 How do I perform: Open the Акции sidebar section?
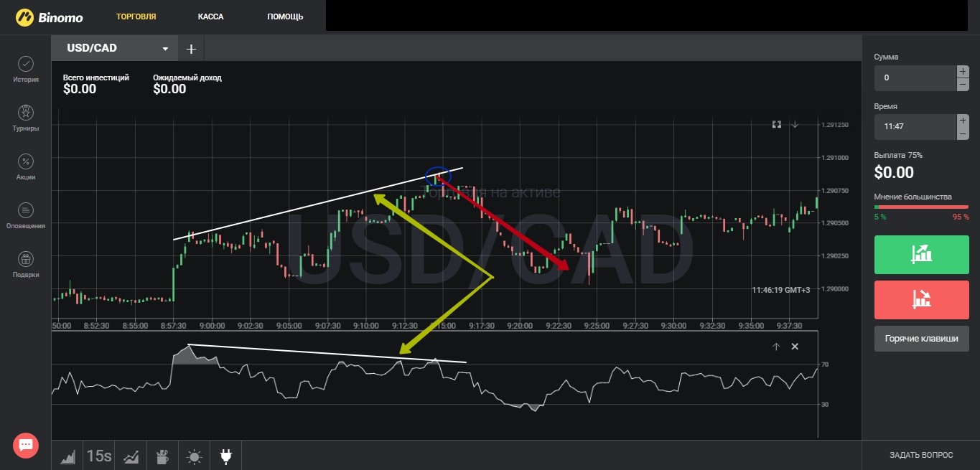pyautogui.click(x=25, y=167)
